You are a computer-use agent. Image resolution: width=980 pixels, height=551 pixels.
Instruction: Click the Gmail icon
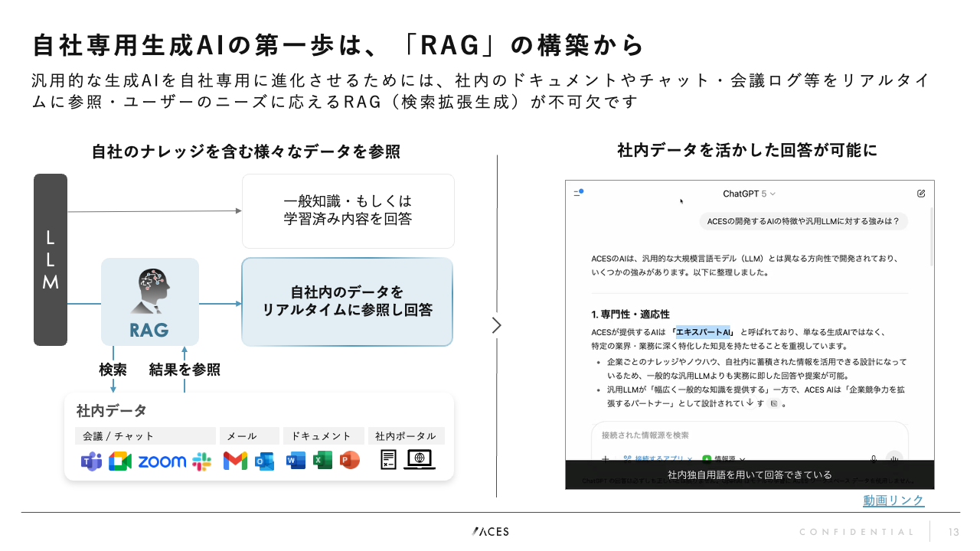[x=235, y=461]
